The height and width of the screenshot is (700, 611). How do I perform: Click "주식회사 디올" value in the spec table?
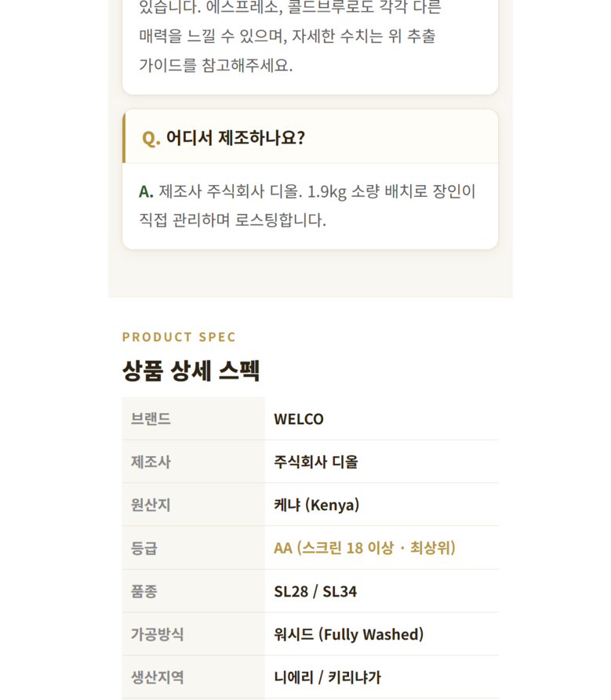316,462
